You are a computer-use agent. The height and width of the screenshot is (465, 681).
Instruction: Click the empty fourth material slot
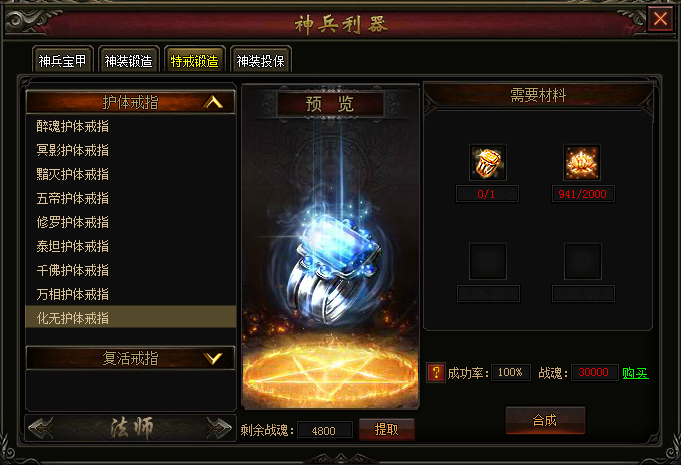[582, 261]
